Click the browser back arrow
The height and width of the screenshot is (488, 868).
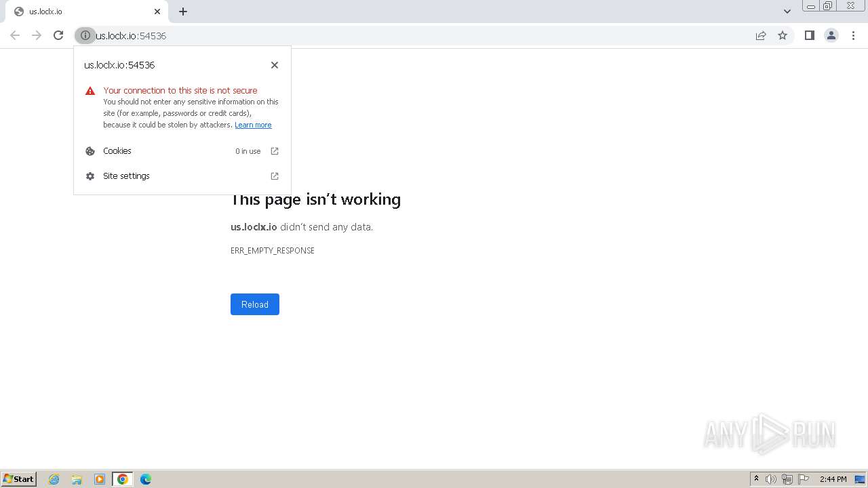pyautogui.click(x=15, y=35)
